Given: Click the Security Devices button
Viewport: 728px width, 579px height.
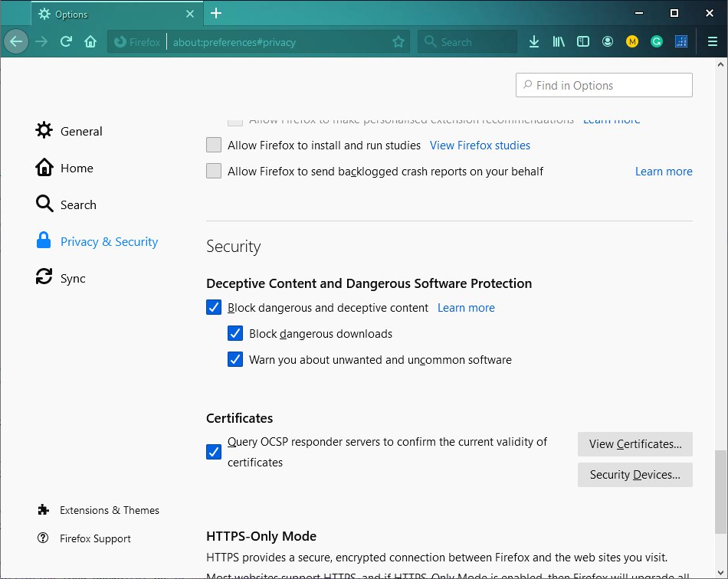Looking at the screenshot, I should click(635, 475).
